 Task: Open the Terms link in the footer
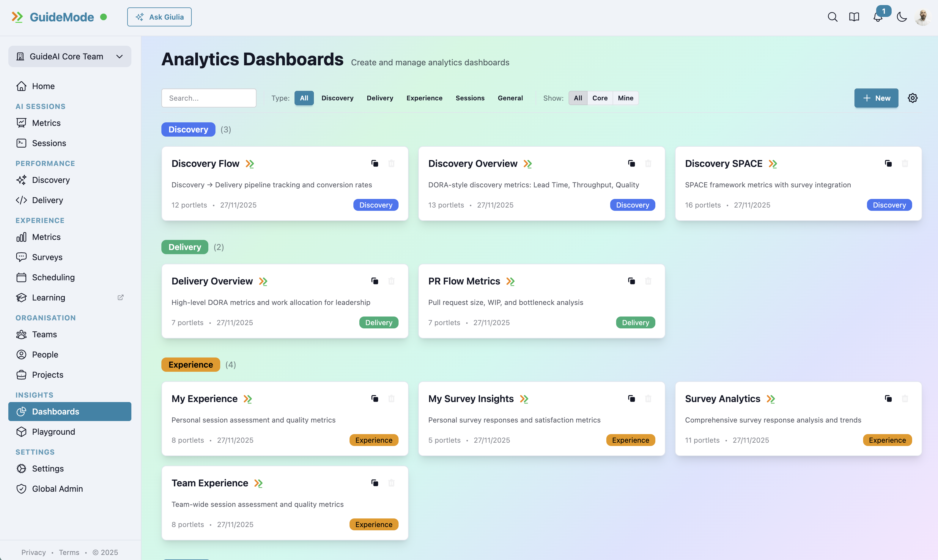69,552
